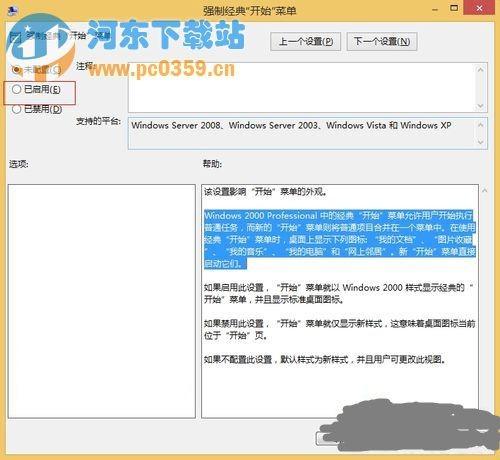Viewport: 500px width, 460px height.
Task: Click inside the 注释 comment text box
Action: [301, 87]
